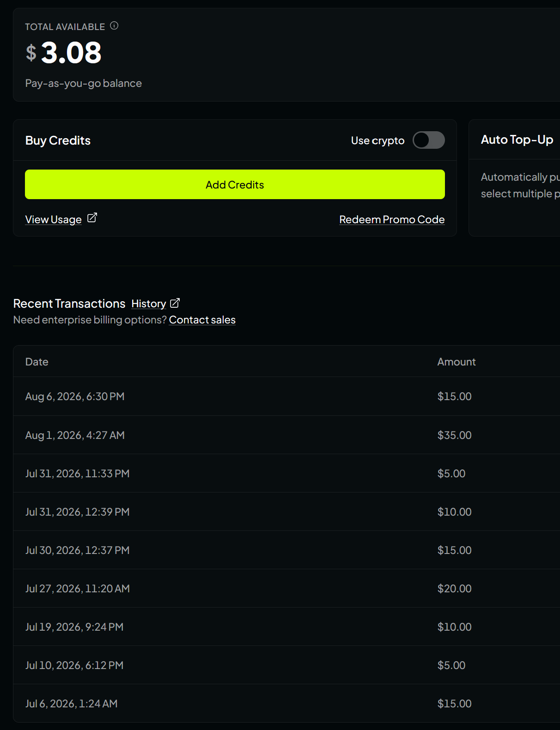The image size is (560, 730).
Task: Select the Jul 10, 2026, 6:12 PM date
Action: click(x=74, y=665)
